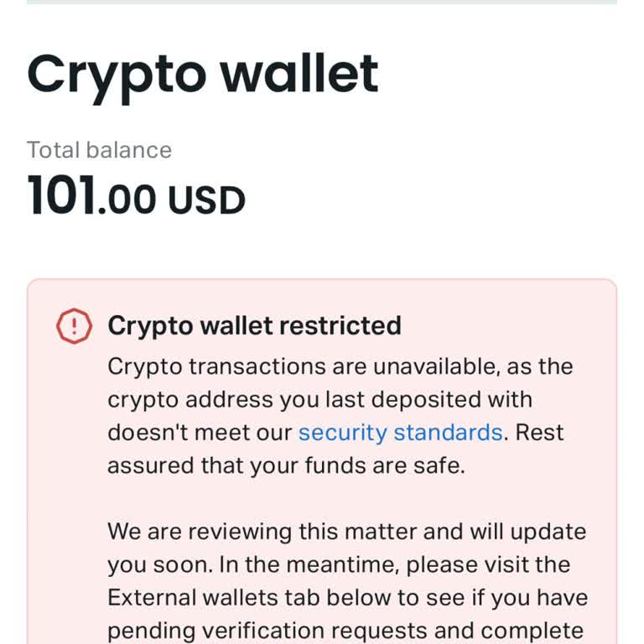This screenshot has width=644, height=644.
Task: Click the Crypto wallet page heading
Action: 203,75
